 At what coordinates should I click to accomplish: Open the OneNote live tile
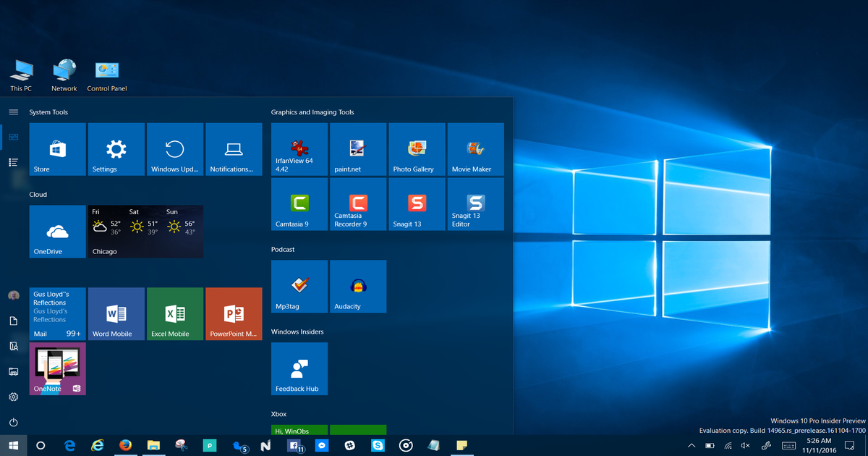tap(57, 368)
